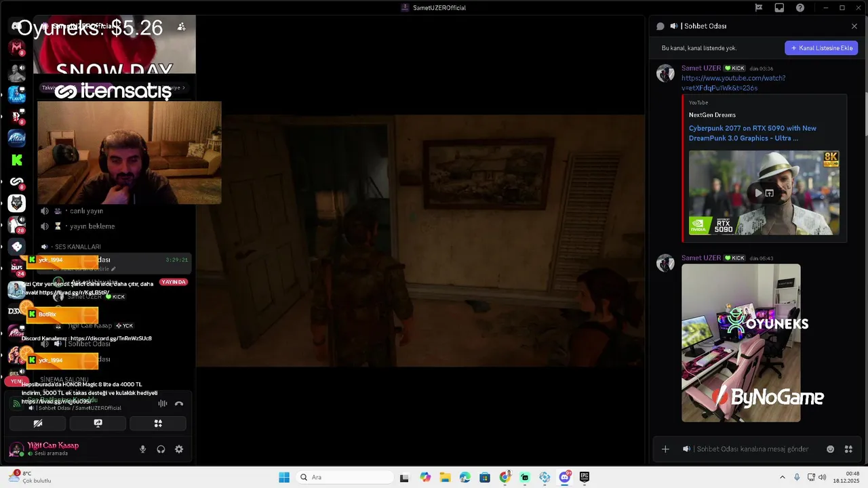Click the YAYINDA live badge

point(174,282)
